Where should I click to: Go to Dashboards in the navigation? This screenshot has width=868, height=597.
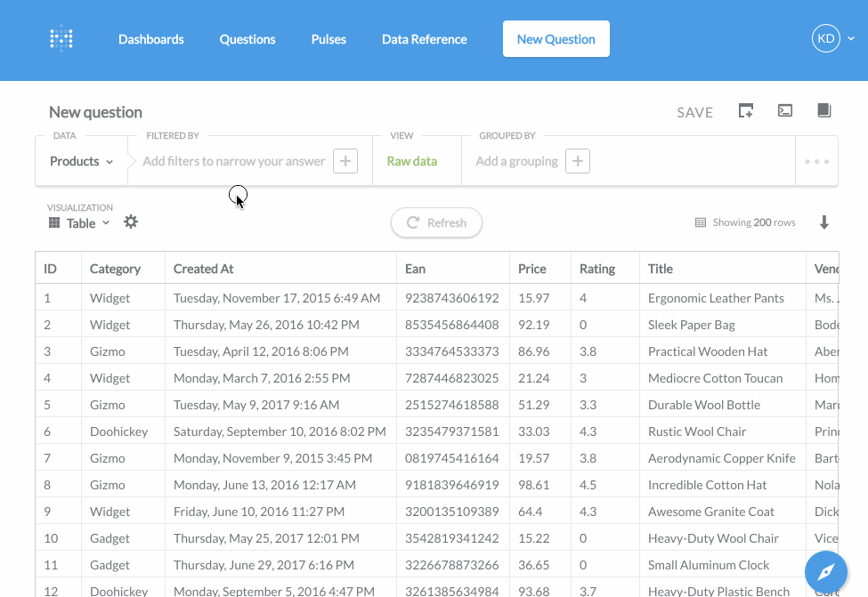pyautogui.click(x=151, y=39)
